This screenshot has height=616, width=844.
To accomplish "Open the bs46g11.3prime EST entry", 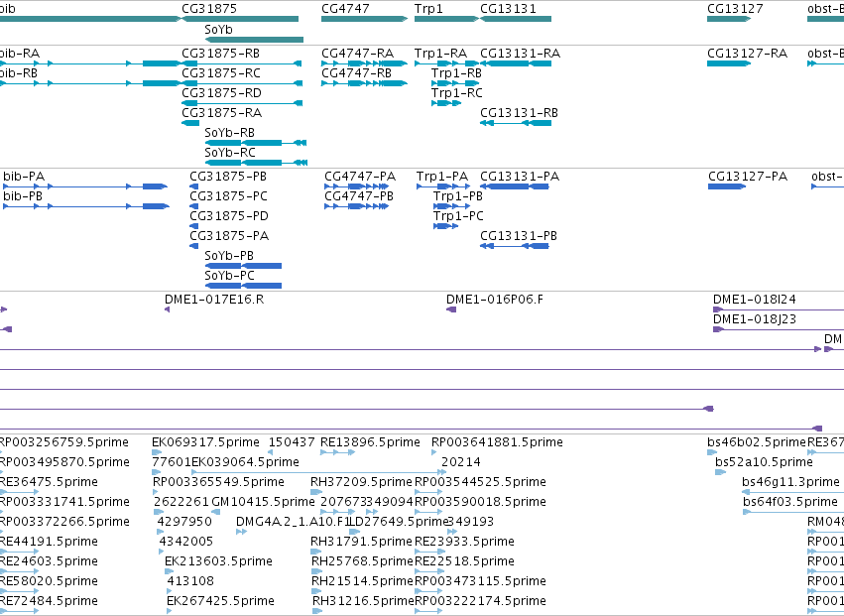I will [x=790, y=482].
